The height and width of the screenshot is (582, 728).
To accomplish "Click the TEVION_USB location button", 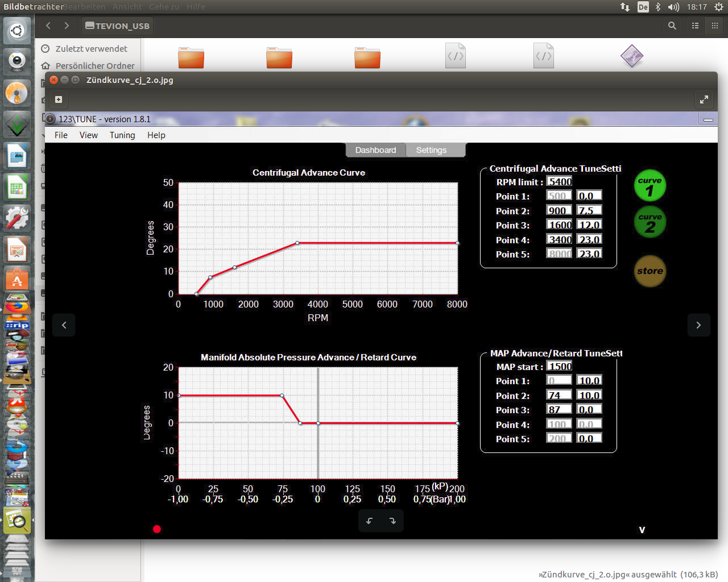I will coord(118,26).
